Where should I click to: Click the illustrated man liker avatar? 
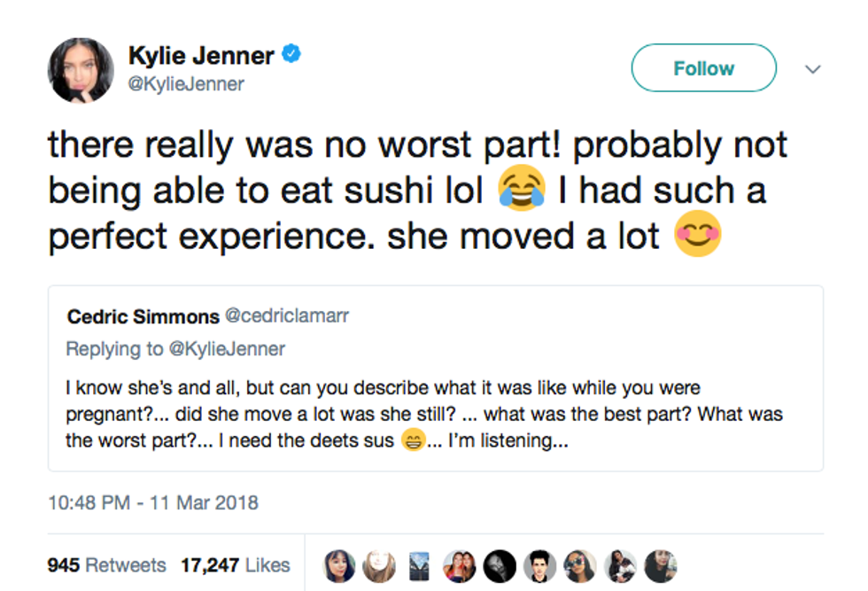(x=539, y=565)
